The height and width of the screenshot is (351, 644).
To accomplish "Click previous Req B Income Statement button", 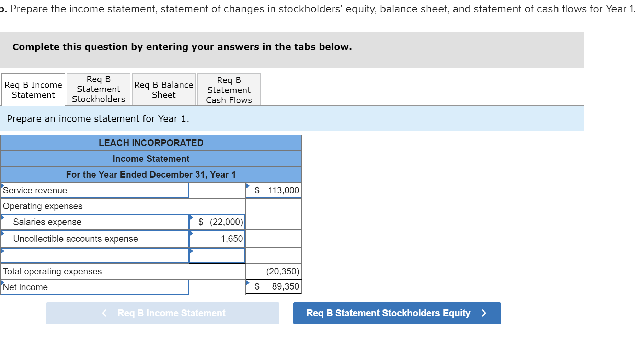I will (163, 313).
